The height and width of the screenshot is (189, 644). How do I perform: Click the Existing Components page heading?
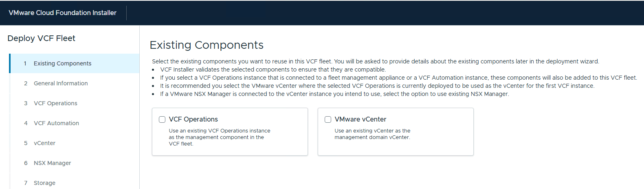pos(207,45)
